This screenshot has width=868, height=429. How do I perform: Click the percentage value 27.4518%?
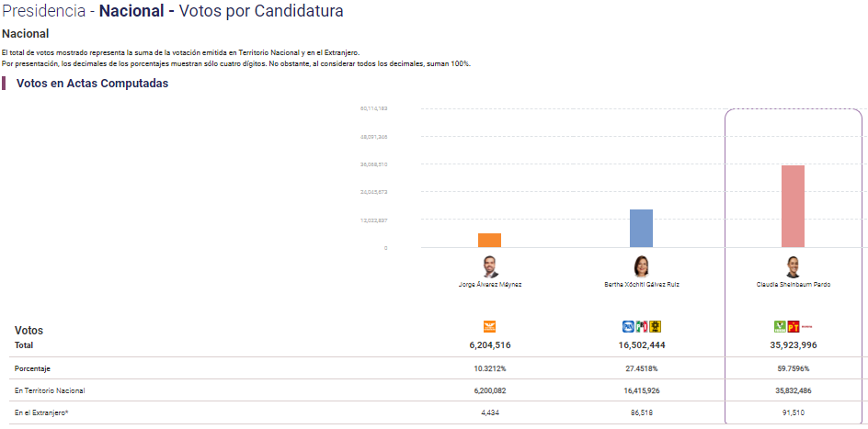[642, 368]
